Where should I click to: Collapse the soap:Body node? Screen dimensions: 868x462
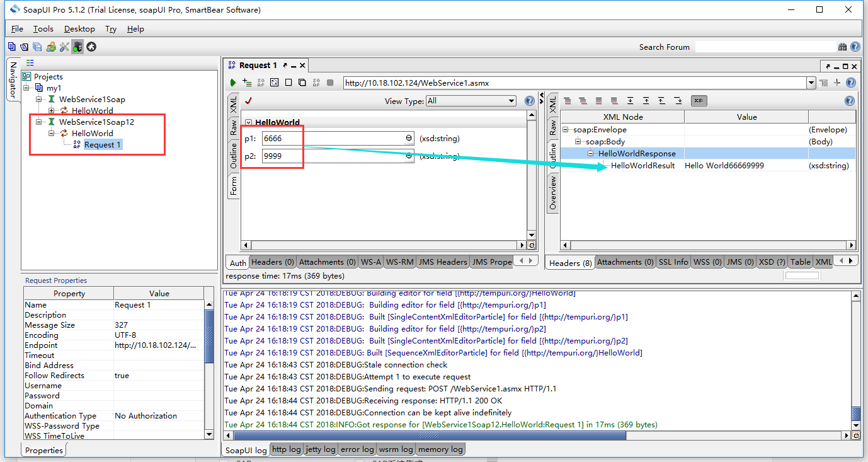pyautogui.click(x=578, y=142)
